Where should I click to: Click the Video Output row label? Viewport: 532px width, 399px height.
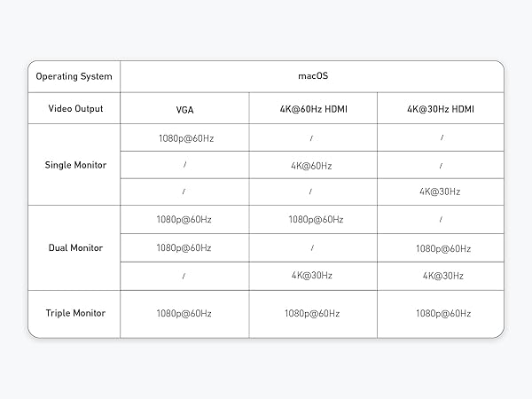tap(74, 109)
